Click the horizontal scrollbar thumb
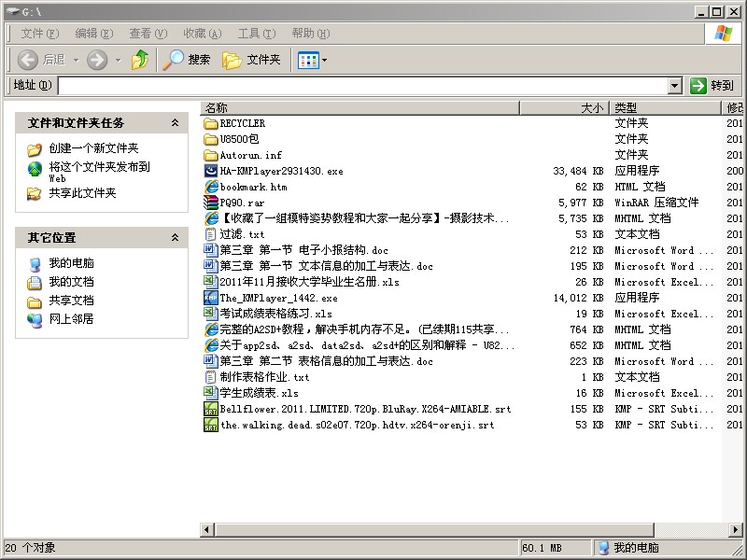 434,529
